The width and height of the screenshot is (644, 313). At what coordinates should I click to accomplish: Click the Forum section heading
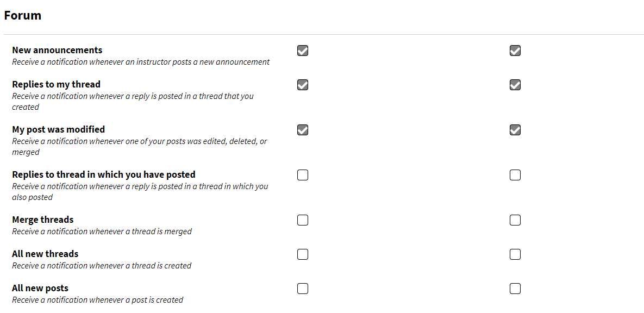pyautogui.click(x=23, y=15)
